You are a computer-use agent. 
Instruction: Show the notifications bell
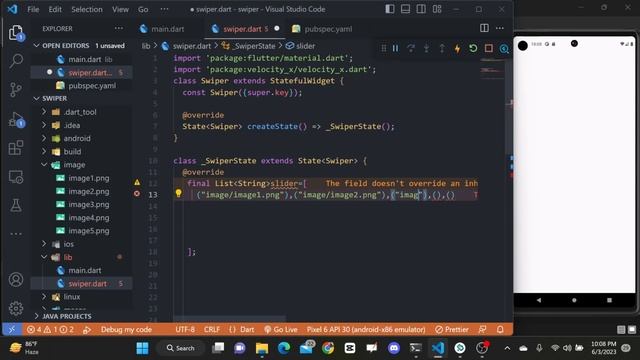[500, 329]
